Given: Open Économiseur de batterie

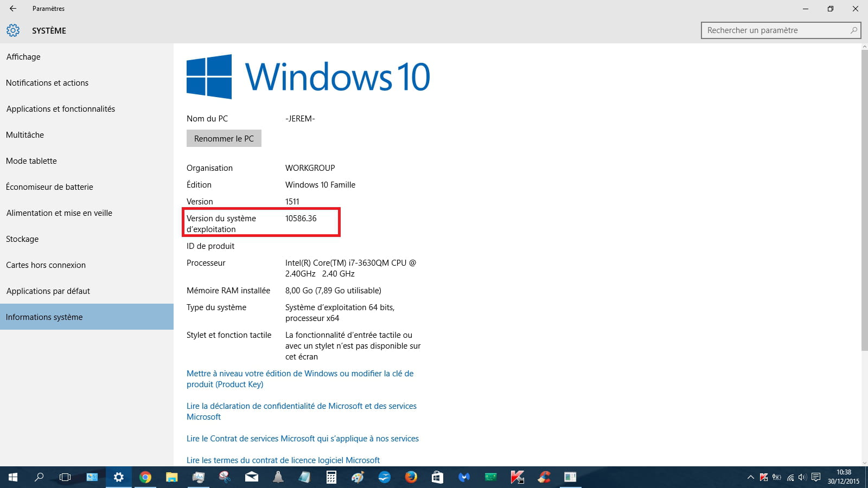Looking at the screenshot, I should 87,187.
